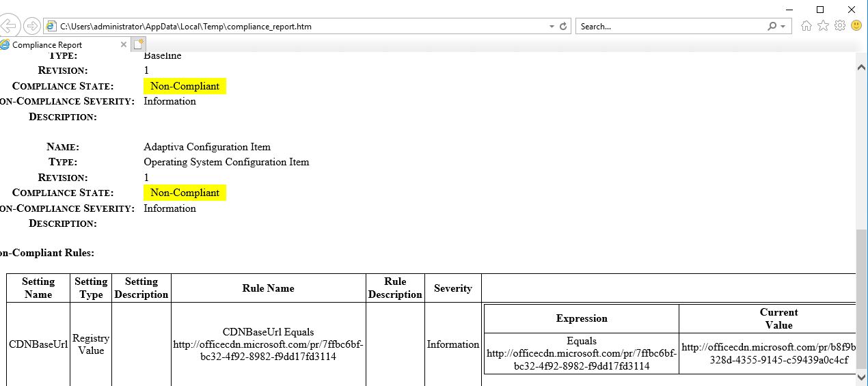Select the Compliance Report tab
Viewport: 868px width, 386px height.
[65, 44]
